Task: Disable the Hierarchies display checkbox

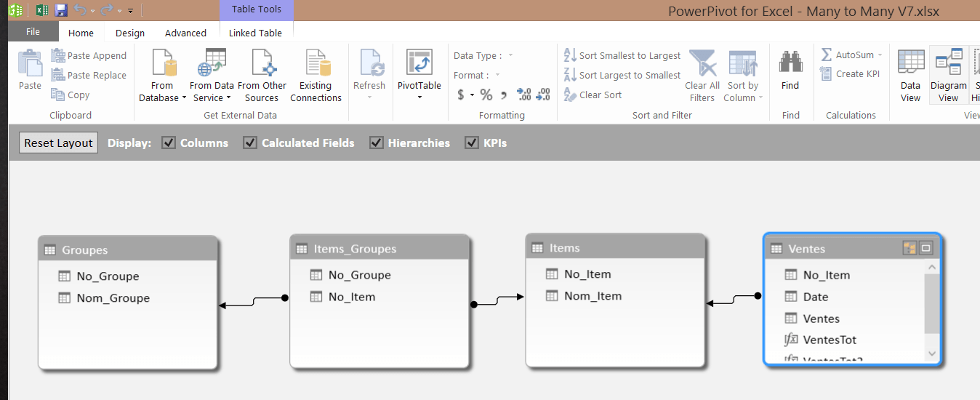Action: tap(377, 143)
